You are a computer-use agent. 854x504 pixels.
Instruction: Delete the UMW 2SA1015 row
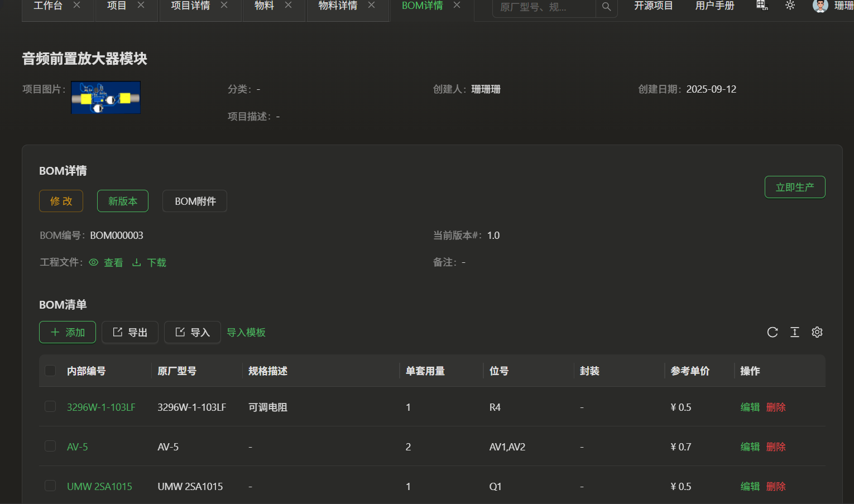[776, 487]
